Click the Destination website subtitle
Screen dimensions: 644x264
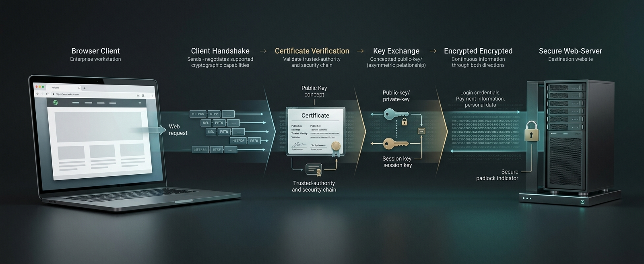click(570, 59)
